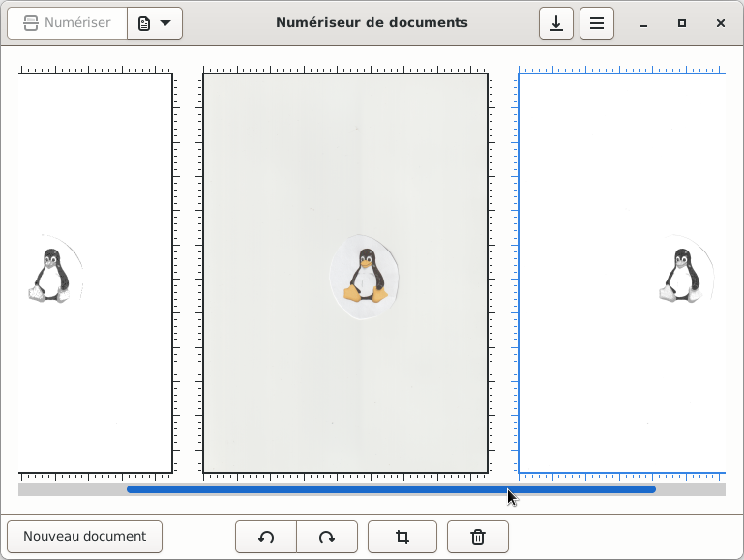Rotate the page left (counterclockwise)
The width and height of the screenshot is (744, 560).
pos(266,537)
